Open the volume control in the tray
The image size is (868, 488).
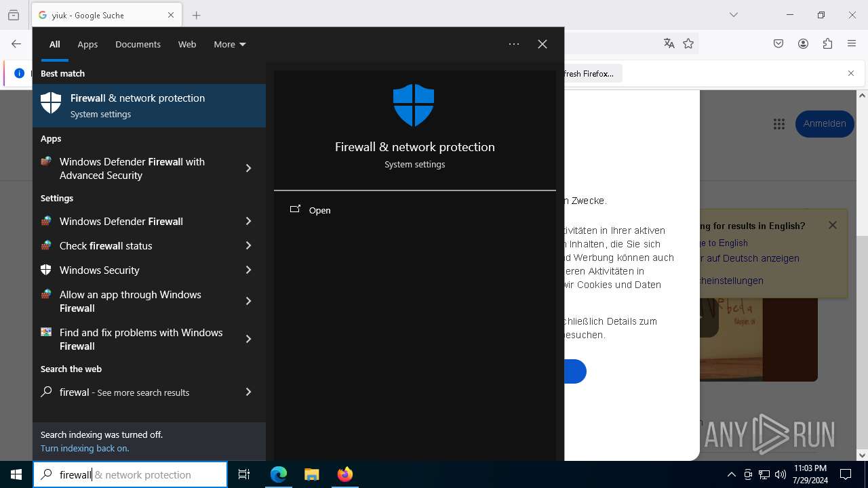[781, 474]
